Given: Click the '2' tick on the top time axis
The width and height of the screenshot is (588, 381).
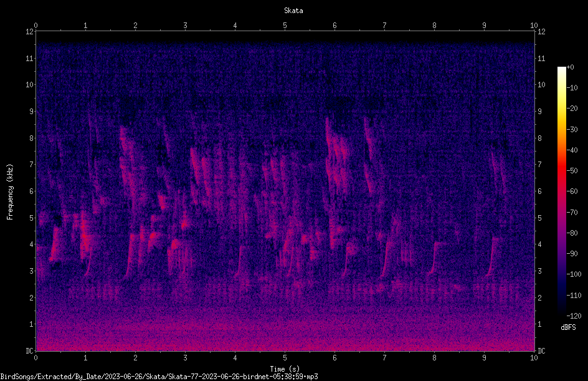Looking at the screenshot, I should coord(135,25).
